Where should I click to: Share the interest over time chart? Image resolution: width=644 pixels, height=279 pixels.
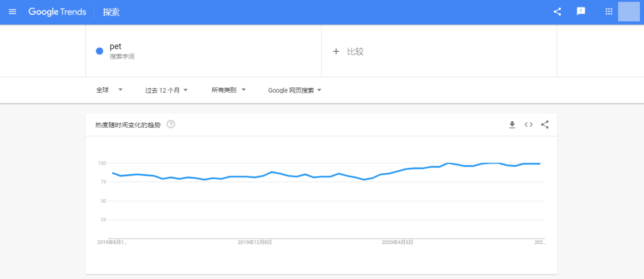point(545,124)
